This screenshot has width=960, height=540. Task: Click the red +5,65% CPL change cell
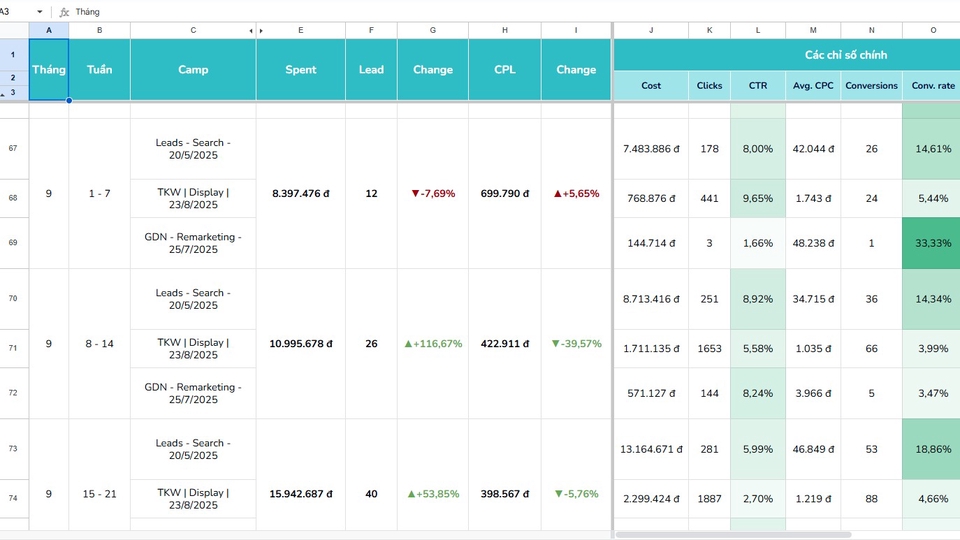(576, 194)
